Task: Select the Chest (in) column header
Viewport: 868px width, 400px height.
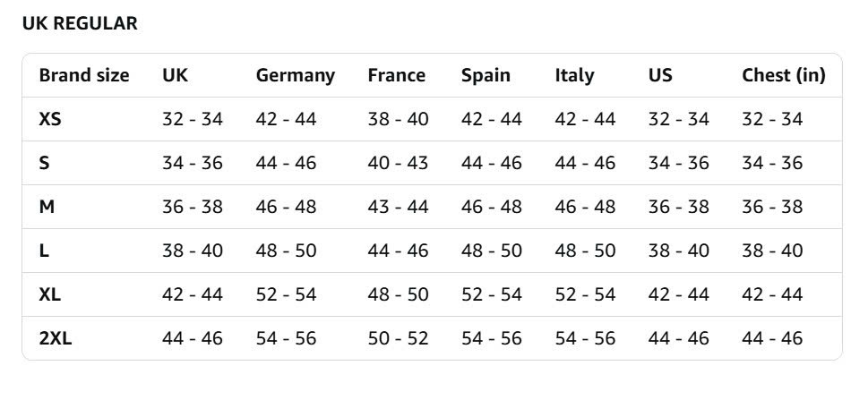Action: tap(783, 75)
